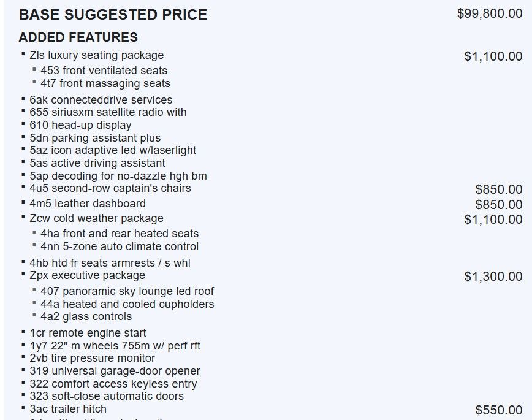This screenshot has height=420, width=532.
Task: Click the 4nn 5-zone auto climate control sub-item
Action: tap(120, 246)
